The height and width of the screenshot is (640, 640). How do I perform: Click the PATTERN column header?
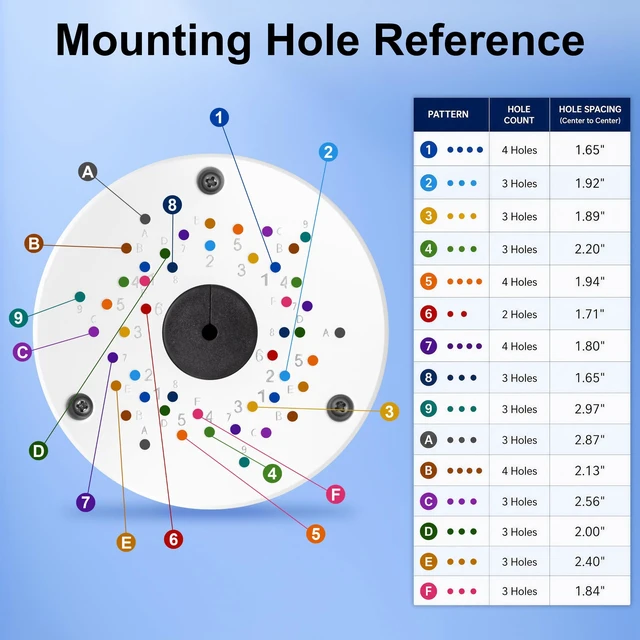tap(451, 114)
